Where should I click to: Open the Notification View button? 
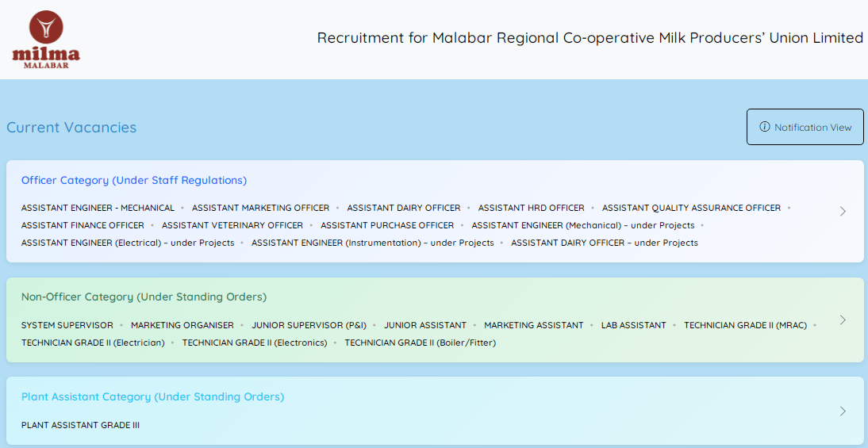pyautogui.click(x=805, y=127)
